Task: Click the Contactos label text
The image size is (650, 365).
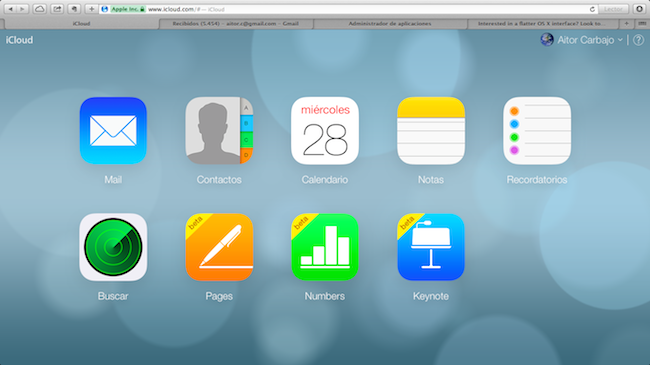Action: pyautogui.click(x=219, y=180)
